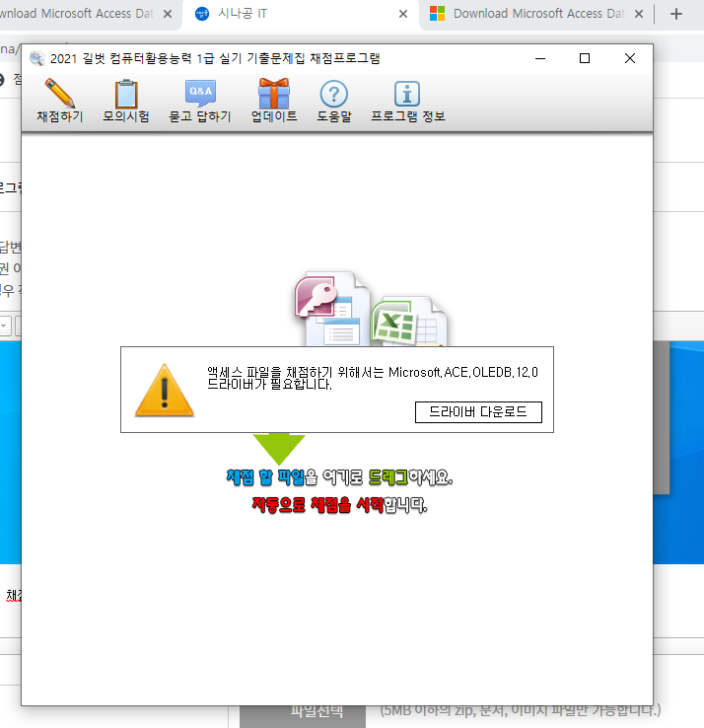Click the yellow warning triangle icon
Viewport: 704px width, 728px height.
pyautogui.click(x=164, y=389)
